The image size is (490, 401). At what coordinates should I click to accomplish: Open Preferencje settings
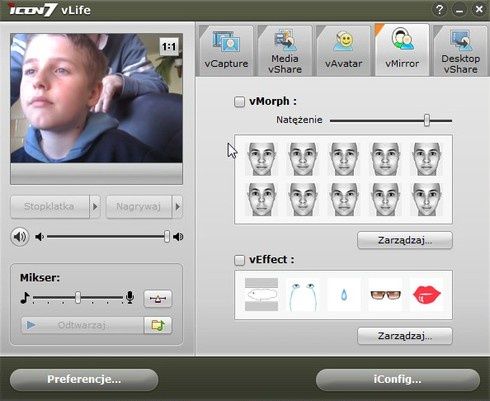[x=84, y=379]
